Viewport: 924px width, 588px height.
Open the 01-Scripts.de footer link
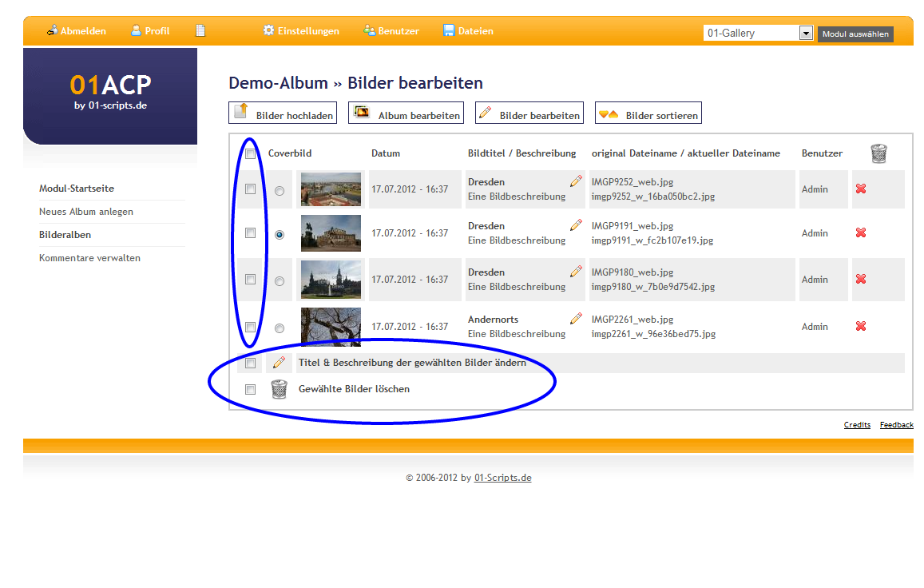click(502, 478)
